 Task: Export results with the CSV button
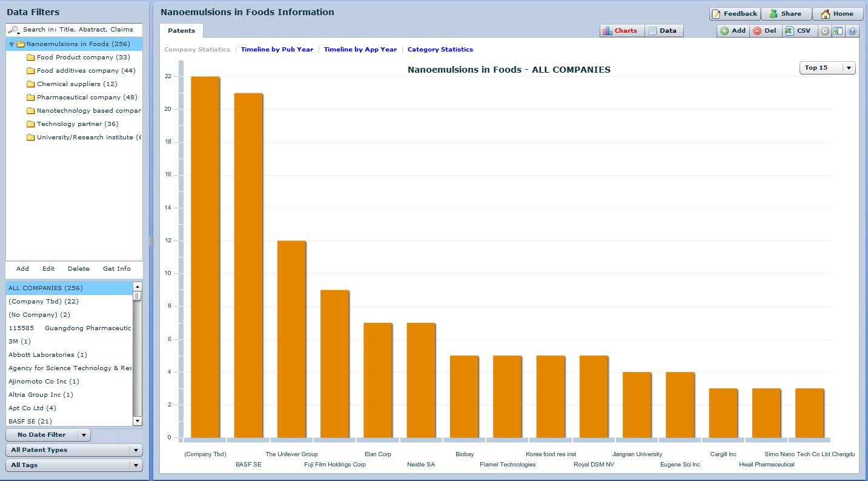(797, 31)
